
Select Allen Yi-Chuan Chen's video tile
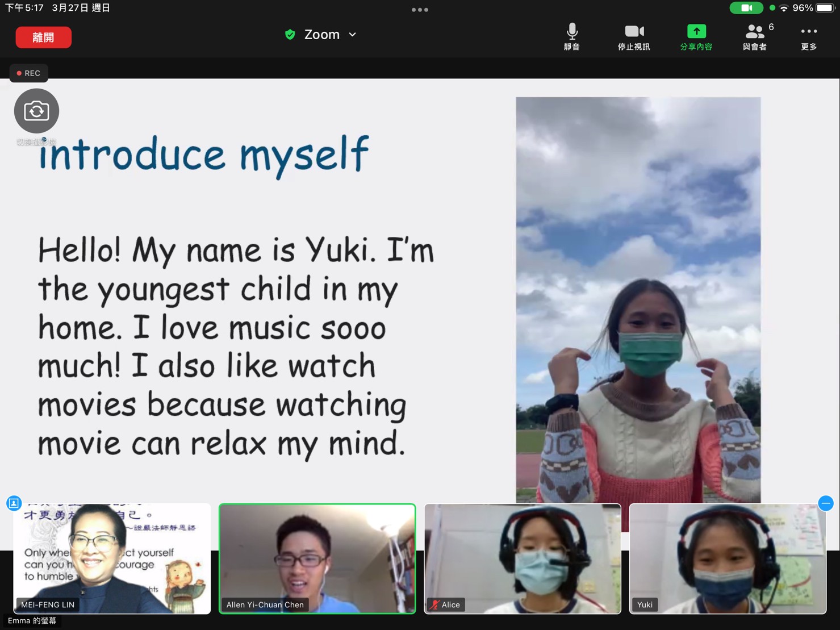tap(317, 558)
